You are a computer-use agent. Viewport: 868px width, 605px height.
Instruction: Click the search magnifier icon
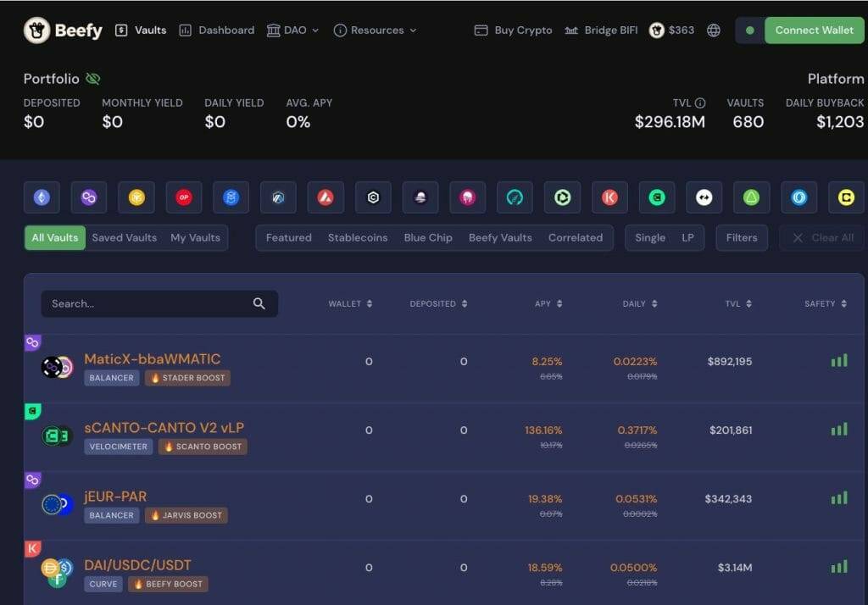click(259, 303)
